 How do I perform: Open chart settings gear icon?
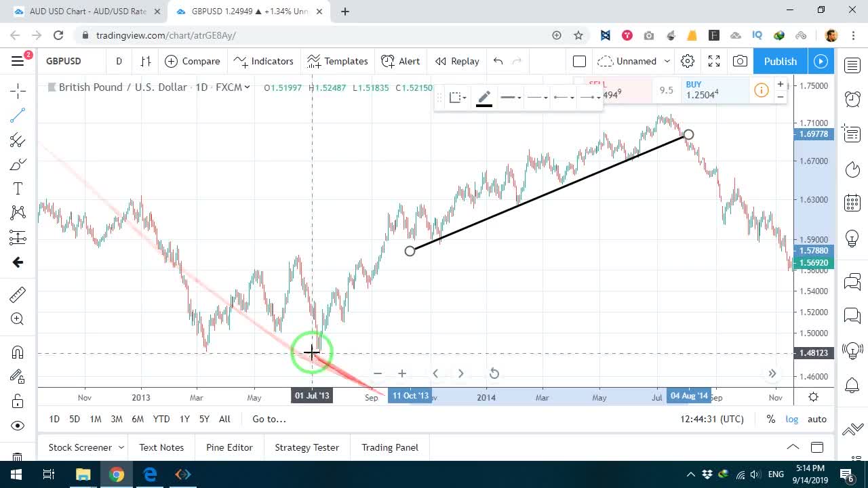[x=688, y=61]
